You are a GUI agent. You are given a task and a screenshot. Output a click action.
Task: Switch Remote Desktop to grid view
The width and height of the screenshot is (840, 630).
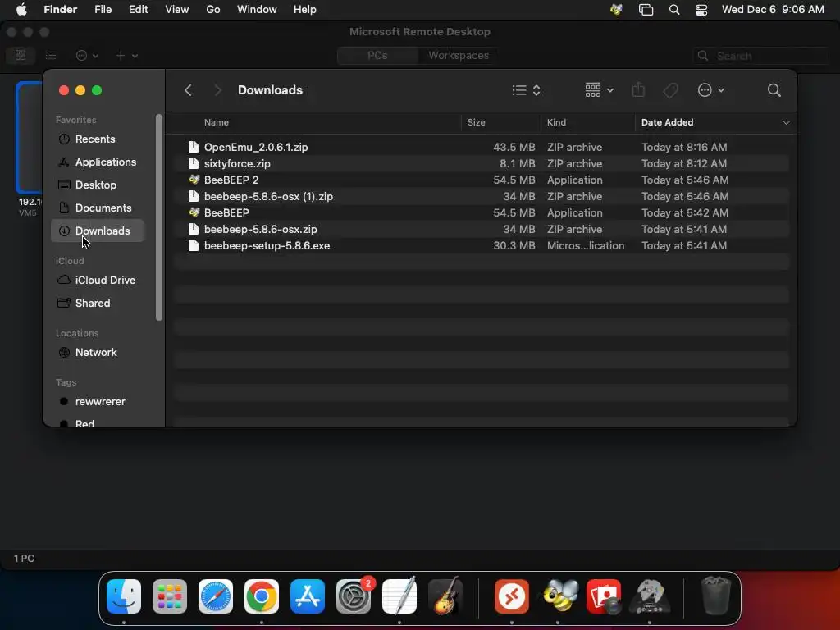(x=21, y=55)
